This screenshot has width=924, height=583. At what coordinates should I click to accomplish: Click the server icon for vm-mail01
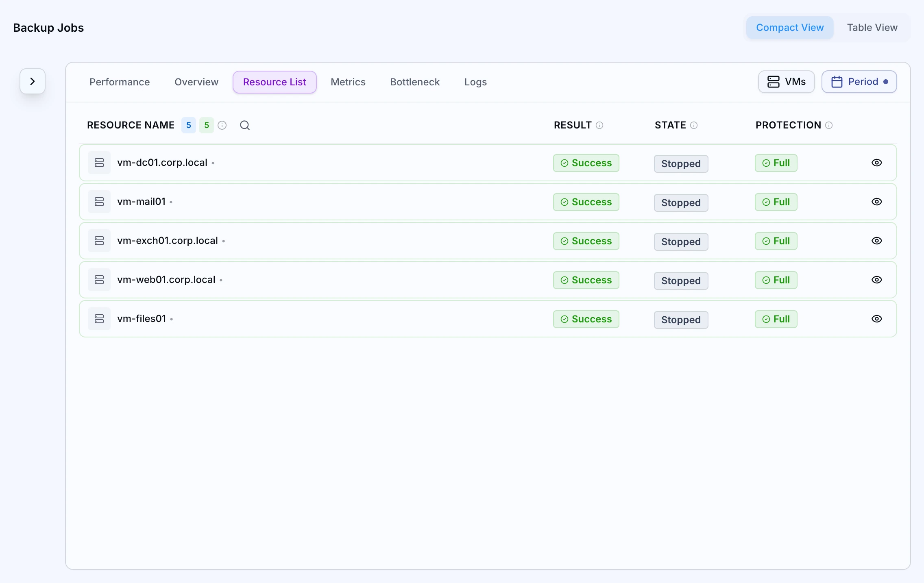pos(99,202)
